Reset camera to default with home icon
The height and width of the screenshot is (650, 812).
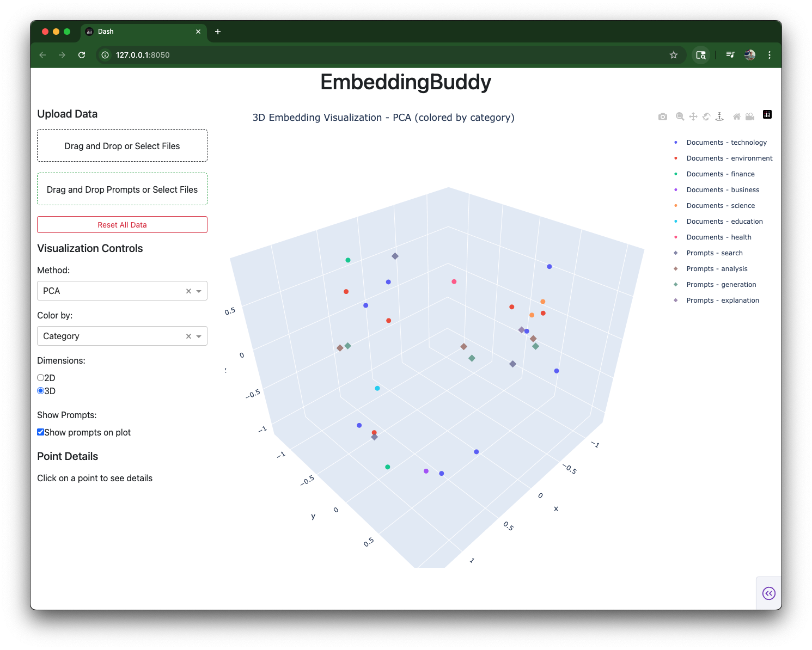tap(737, 116)
